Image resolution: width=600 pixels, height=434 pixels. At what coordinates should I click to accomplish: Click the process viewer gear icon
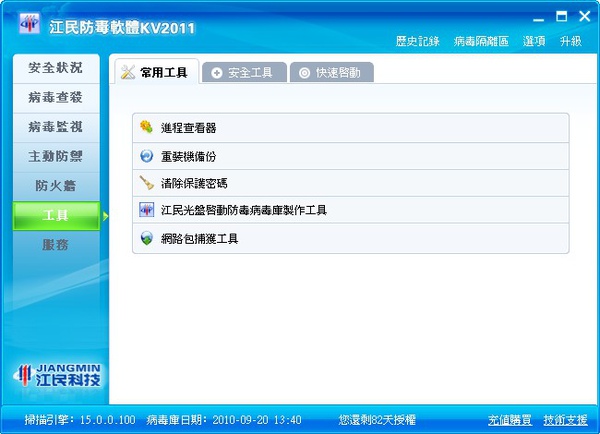tap(146, 127)
